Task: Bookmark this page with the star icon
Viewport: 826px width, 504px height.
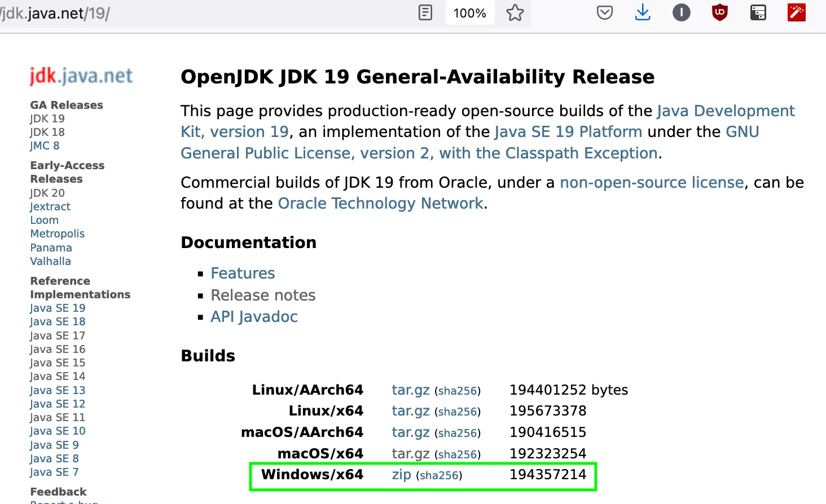Action: [x=515, y=12]
